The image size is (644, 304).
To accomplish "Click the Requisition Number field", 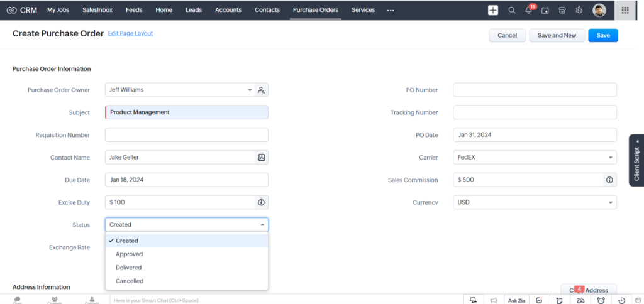I will (x=187, y=134).
